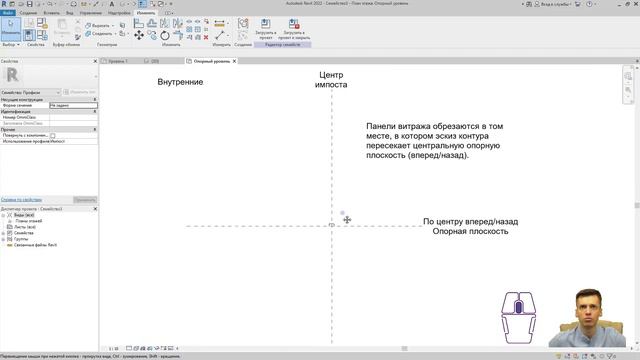Select 'Связанные файлы Revit' in project browser

(x=36, y=245)
